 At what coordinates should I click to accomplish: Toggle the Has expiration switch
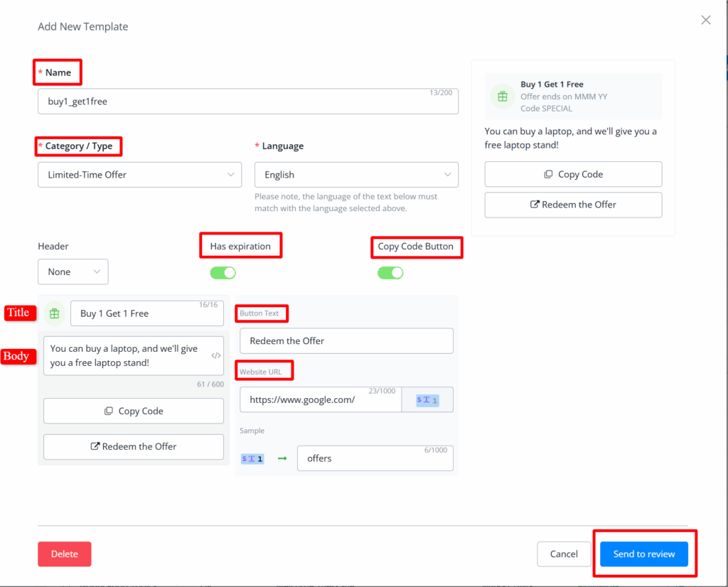tap(223, 272)
